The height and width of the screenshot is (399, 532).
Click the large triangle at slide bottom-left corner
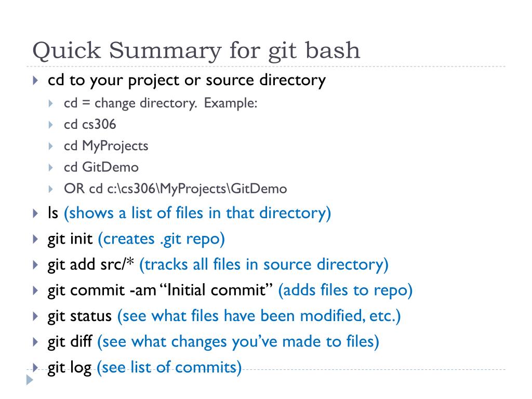30,380
